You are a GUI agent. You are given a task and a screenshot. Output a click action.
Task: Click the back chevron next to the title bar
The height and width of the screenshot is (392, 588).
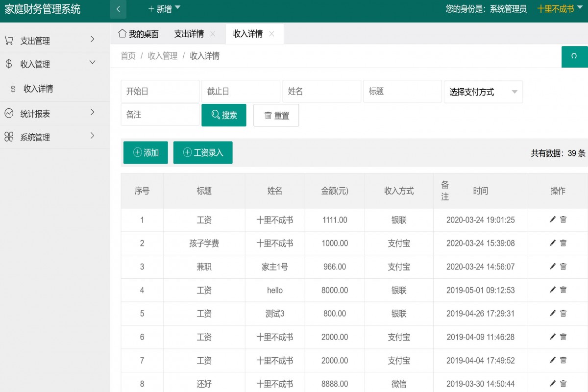pos(118,9)
